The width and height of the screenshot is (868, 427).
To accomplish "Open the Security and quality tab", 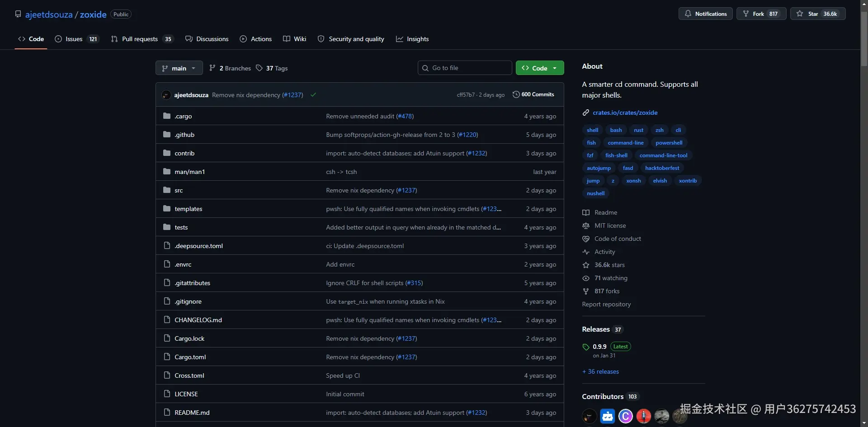I will click(351, 39).
